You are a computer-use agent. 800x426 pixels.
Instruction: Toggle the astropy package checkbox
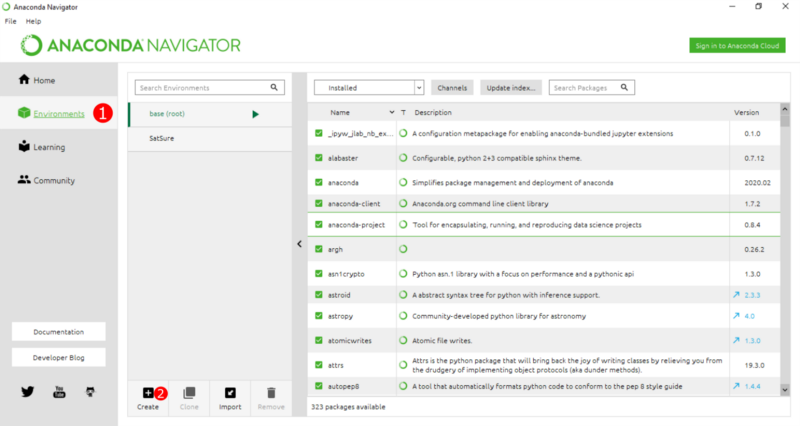319,316
